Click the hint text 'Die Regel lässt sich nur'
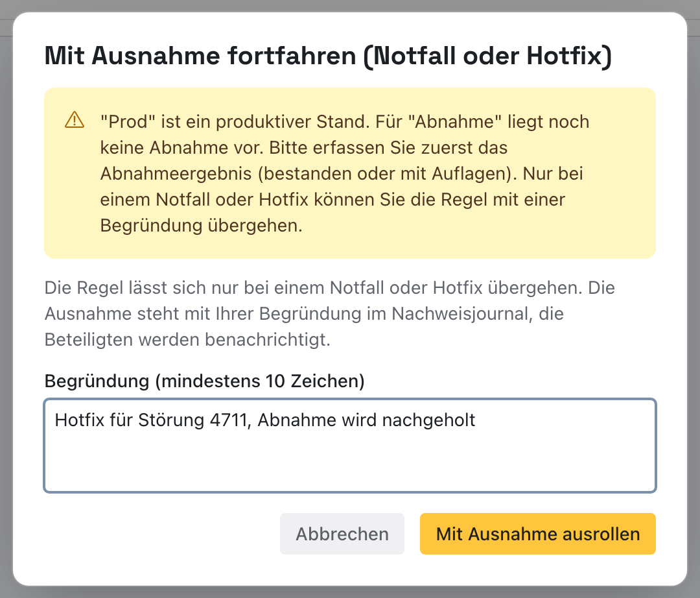The image size is (700, 598). tap(329, 313)
